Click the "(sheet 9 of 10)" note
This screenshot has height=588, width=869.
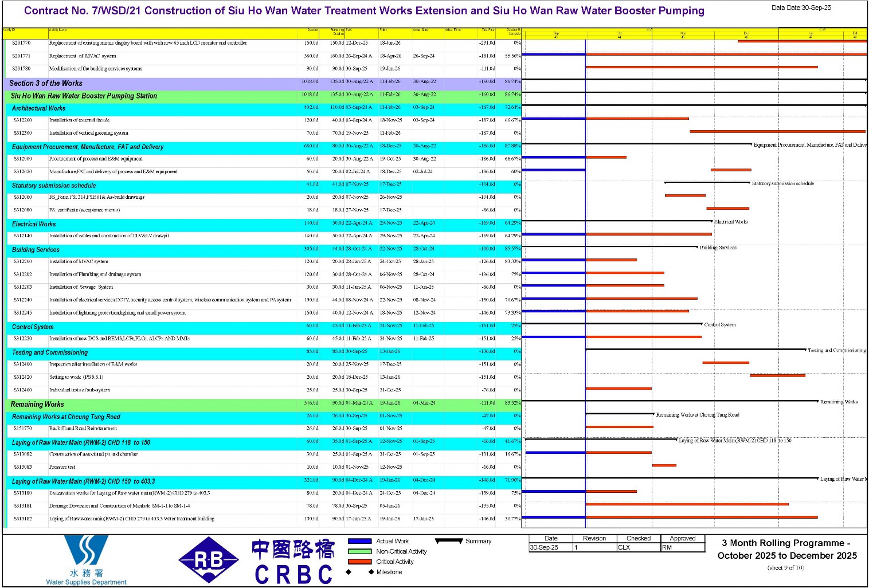786,568
